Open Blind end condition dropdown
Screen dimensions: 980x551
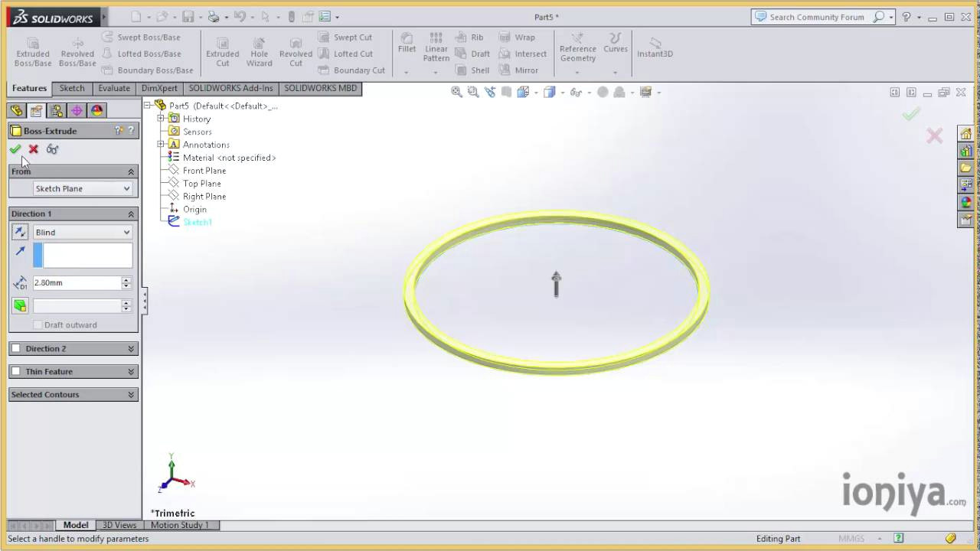(83, 232)
